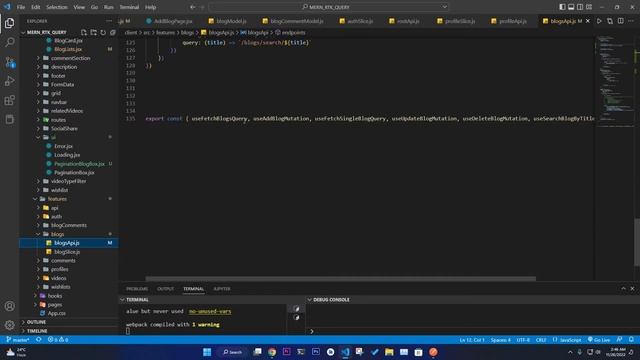Go back with navigation arrow

tap(192, 7)
